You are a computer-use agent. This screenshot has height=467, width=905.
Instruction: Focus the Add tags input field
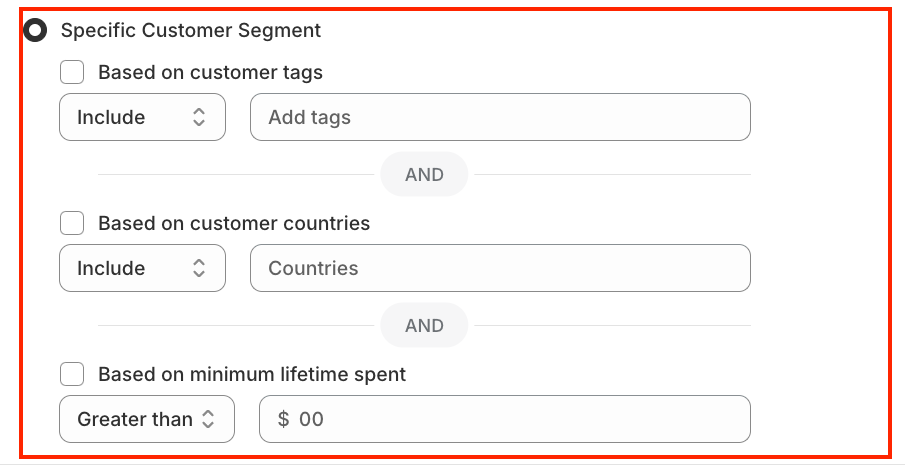500,117
